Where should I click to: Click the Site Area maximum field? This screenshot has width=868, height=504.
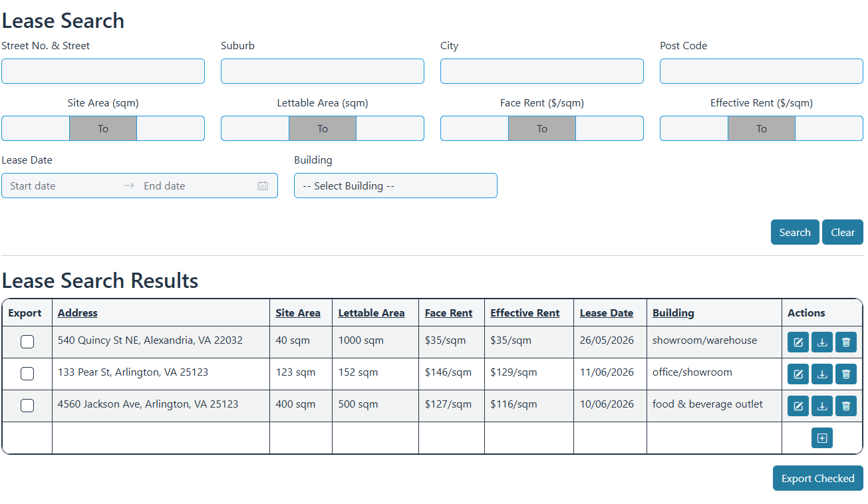tap(170, 128)
